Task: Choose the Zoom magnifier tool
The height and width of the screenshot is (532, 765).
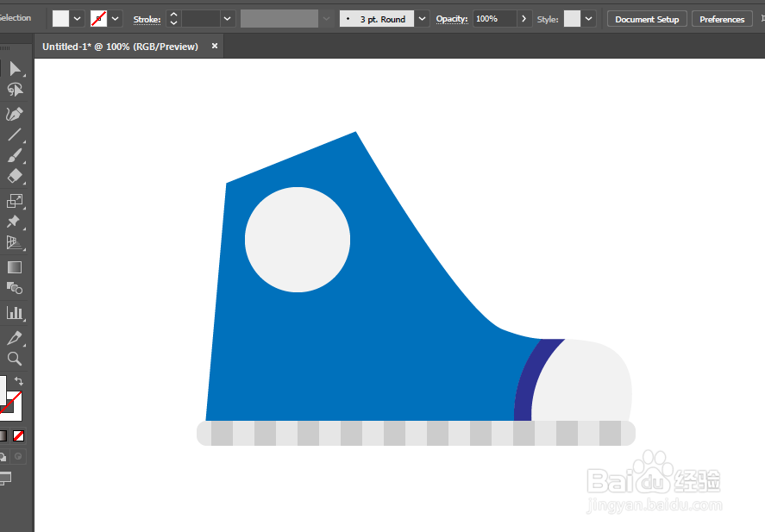Action: coord(15,359)
